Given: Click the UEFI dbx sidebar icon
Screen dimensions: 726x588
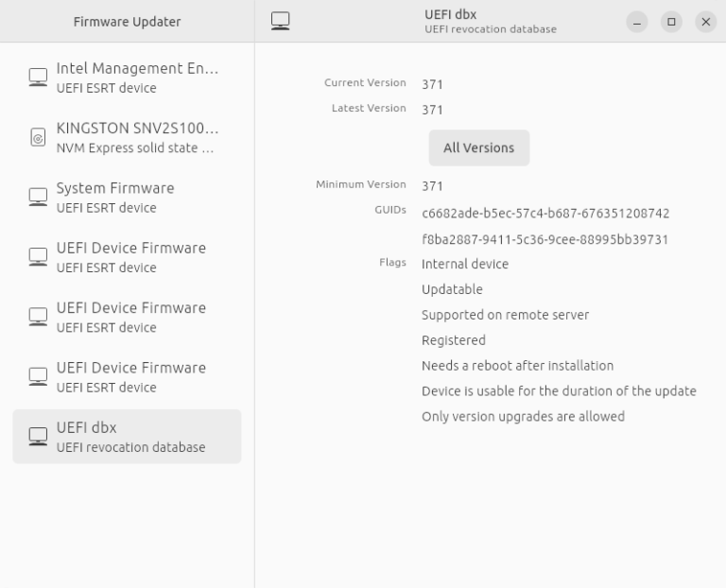Looking at the screenshot, I should (x=38, y=436).
